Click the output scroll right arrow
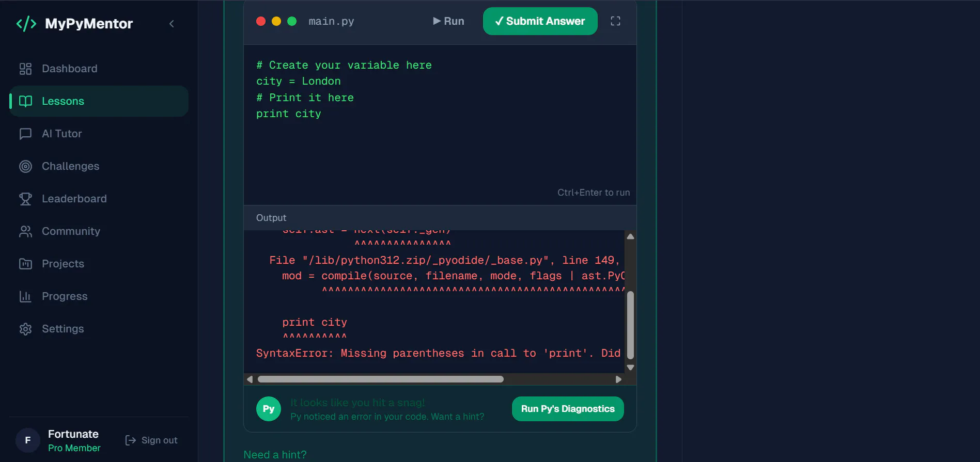 [618, 379]
